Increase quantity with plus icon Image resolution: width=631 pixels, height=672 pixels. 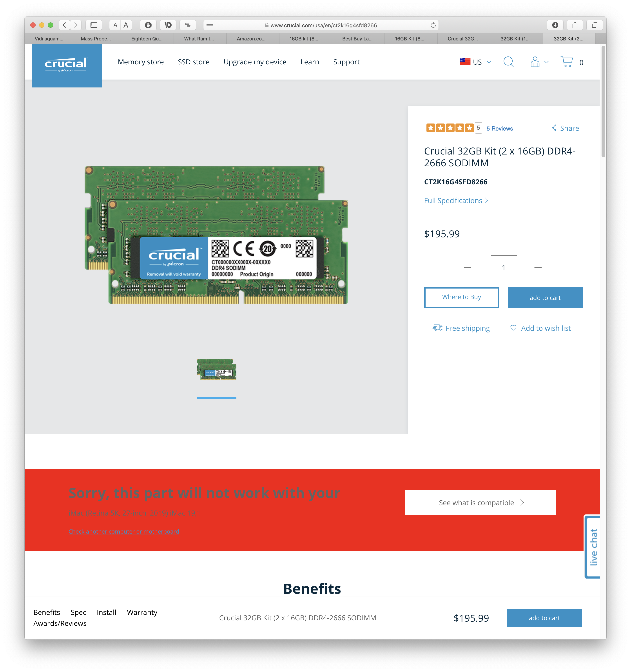pos(538,268)
